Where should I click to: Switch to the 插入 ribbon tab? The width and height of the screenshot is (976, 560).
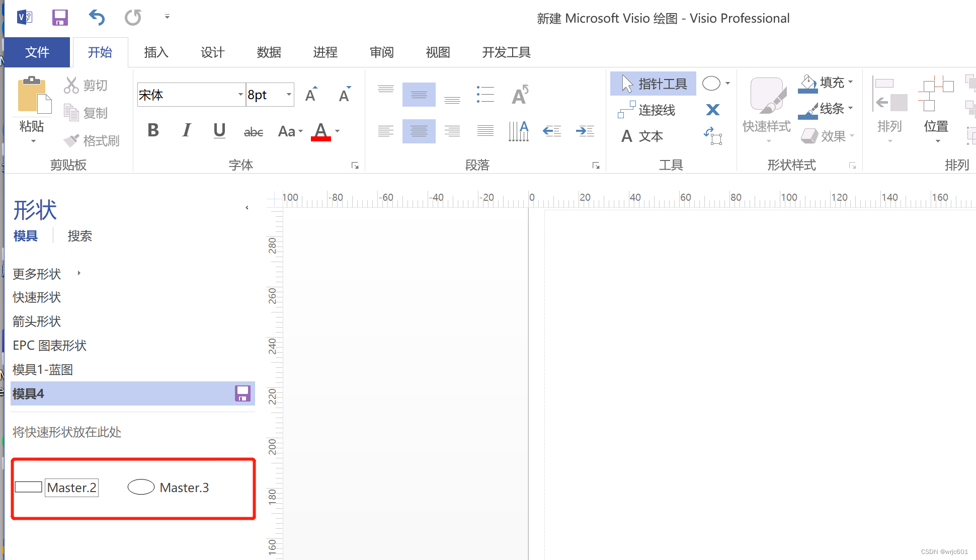point(156,52)
